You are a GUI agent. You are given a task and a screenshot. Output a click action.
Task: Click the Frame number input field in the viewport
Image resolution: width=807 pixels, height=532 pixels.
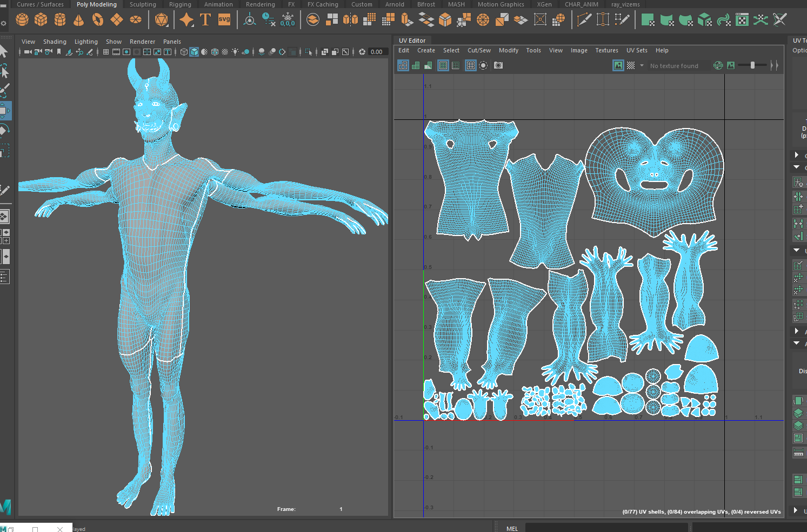(341, 509)
